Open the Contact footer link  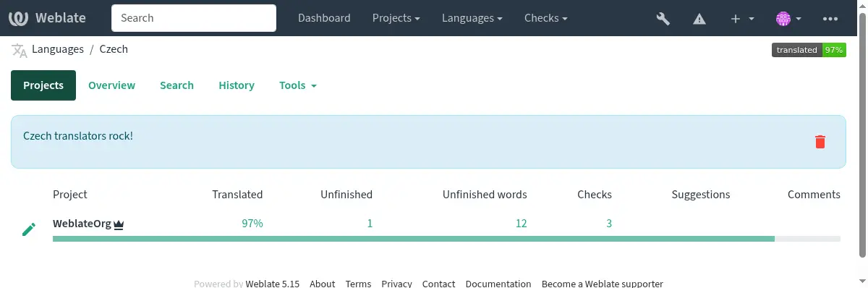(438, 284)
